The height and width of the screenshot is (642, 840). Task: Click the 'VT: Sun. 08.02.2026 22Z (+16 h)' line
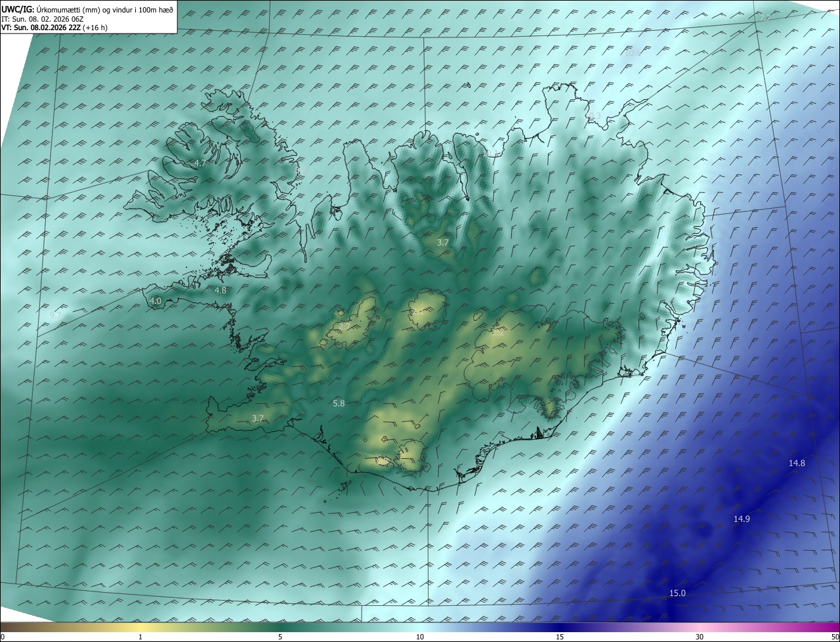tap(54, 28)
